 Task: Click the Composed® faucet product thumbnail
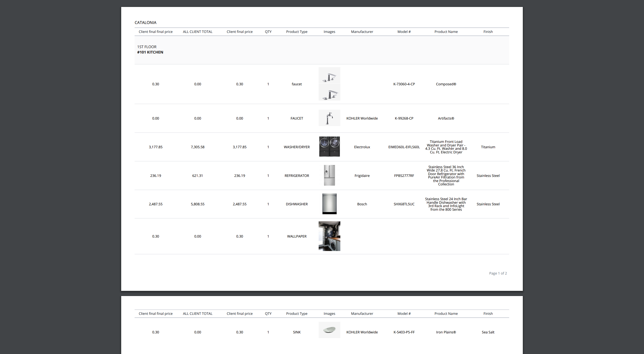329,84
